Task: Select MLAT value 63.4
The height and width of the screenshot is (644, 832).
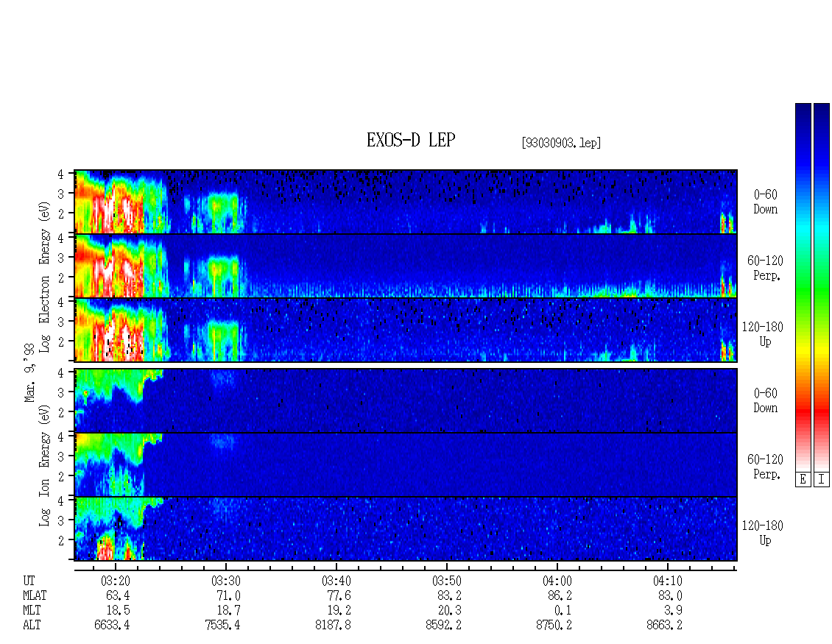Action: [117, 595]
